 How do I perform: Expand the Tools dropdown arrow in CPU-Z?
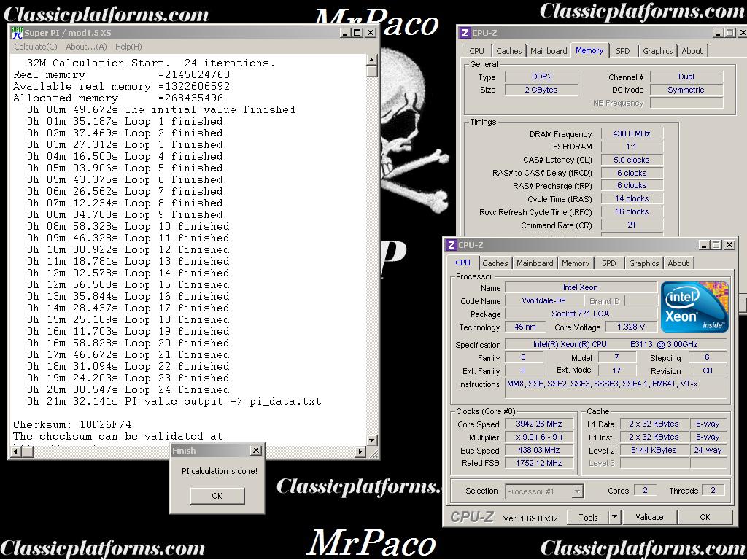coord(614,517)
